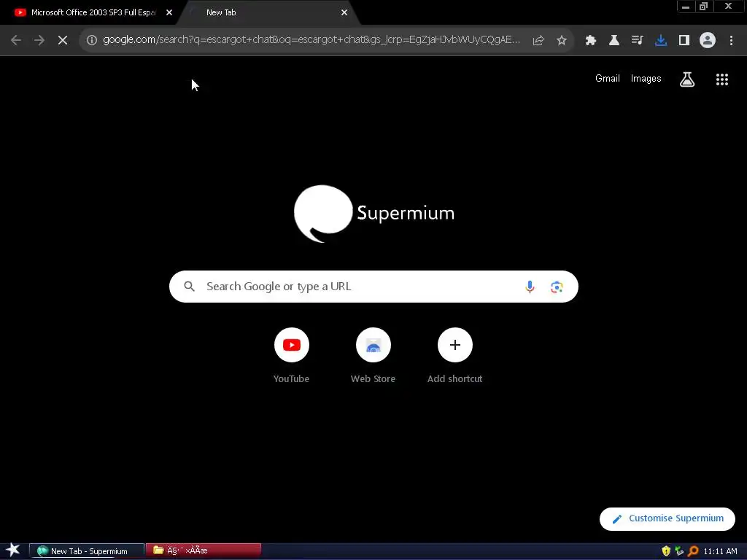The width and height of the screenshot is (747, 560).
Task: Toggle the side panel icon
Action: pos(684,40)
